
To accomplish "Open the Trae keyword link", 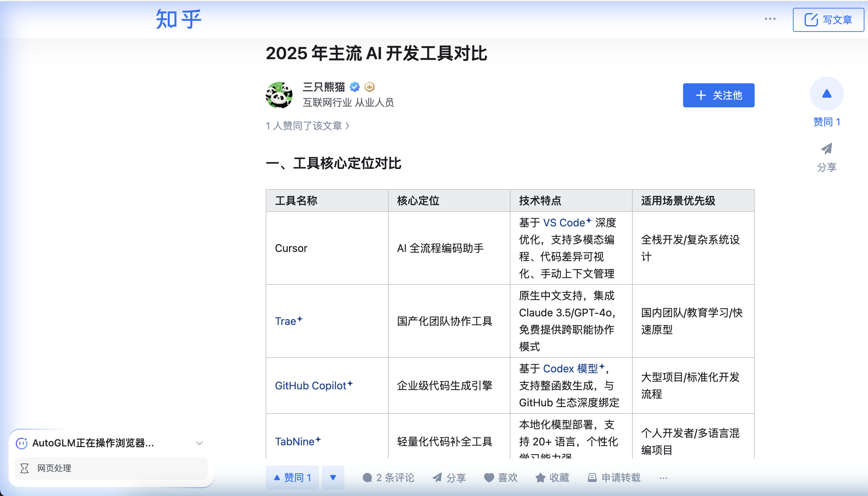I will 288,321.
